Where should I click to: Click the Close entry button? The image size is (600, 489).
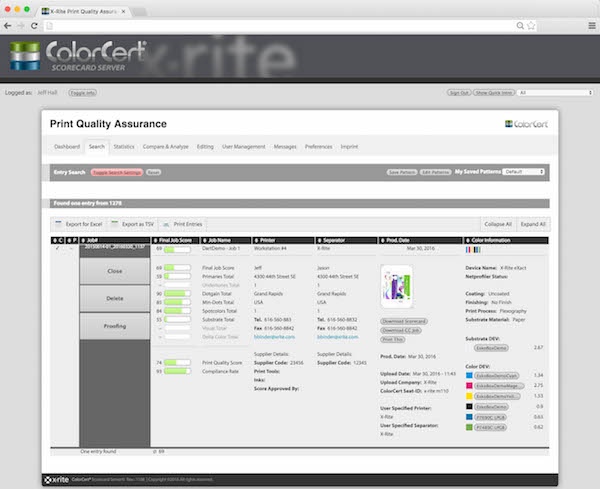115,271
